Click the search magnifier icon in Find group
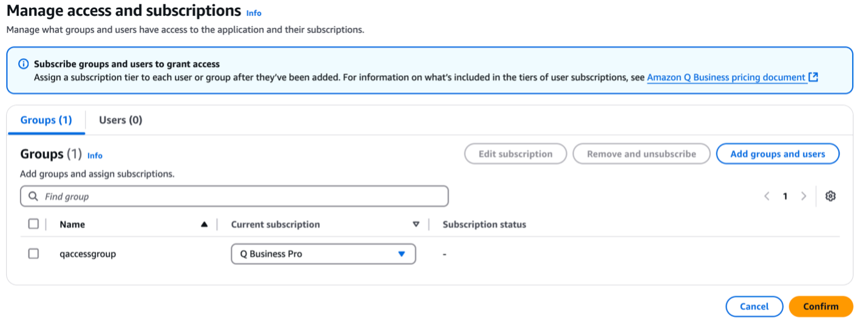Image resolution: width=868 pixels, height=326 pixels. point(33,197)
